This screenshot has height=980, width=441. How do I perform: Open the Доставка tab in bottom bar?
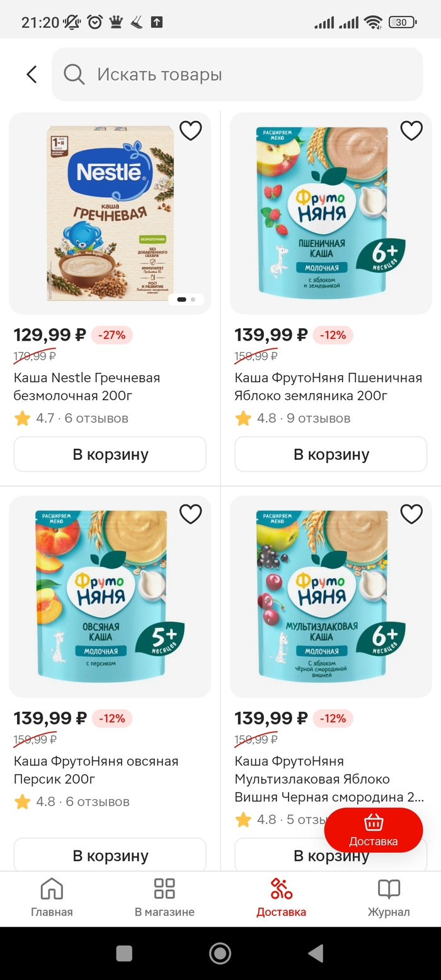click(281, 897)
